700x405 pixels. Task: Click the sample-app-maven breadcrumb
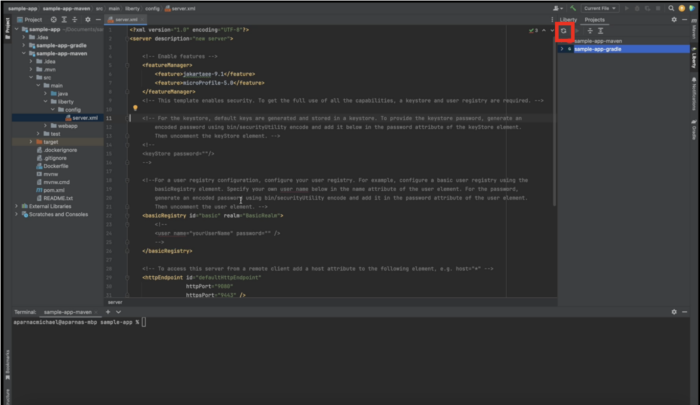point(66,8)
